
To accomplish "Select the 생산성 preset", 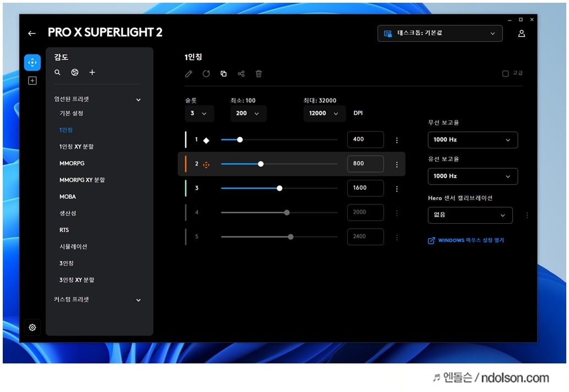I will coord(68,213).
